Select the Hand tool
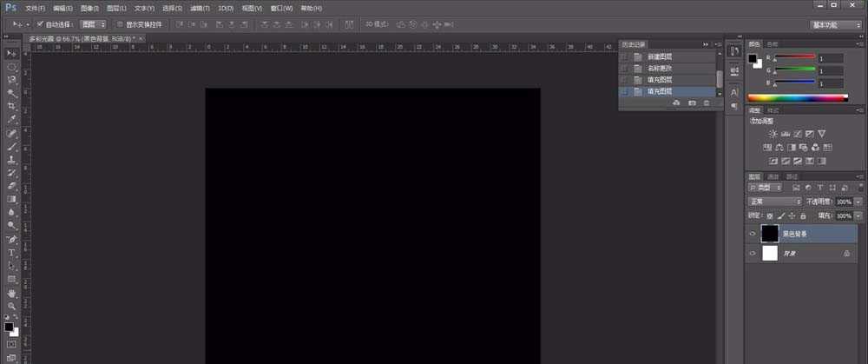This screenshot has width=868, height=364. click(x=11, y=293)
